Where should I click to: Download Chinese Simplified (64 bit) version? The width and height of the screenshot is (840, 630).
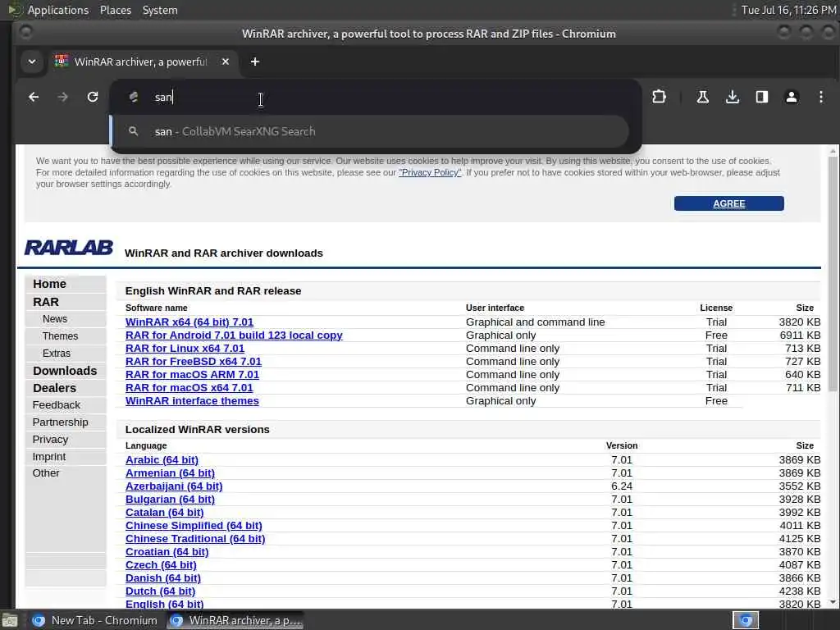[x=194, y=526]
